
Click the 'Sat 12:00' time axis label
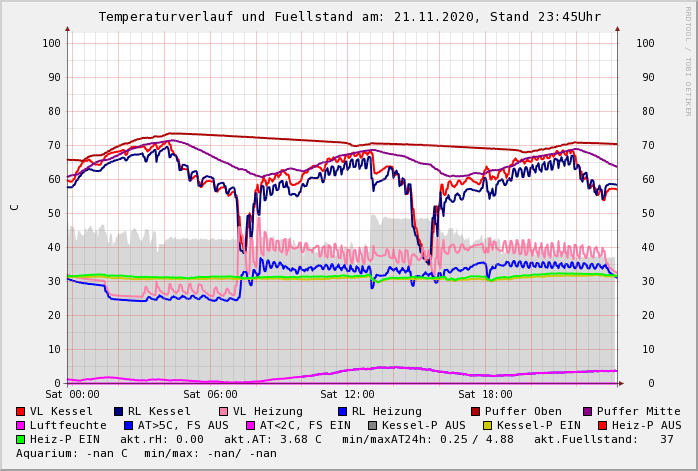pos(347,394)
